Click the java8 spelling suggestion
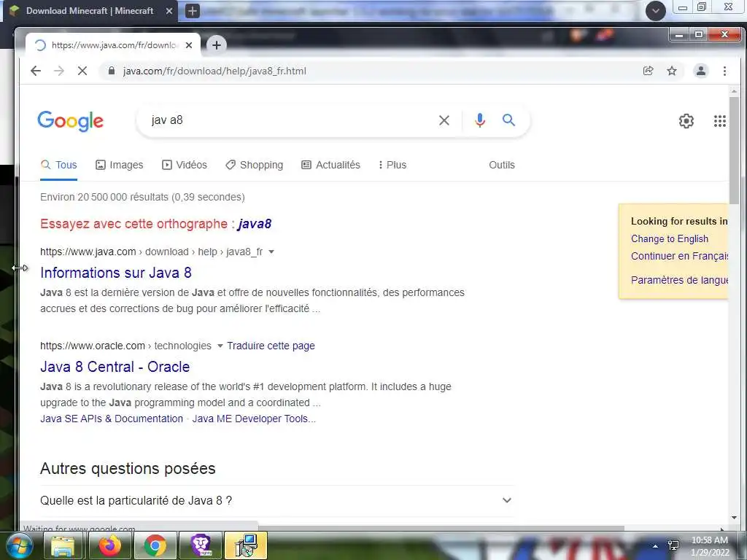 point(255,224)
